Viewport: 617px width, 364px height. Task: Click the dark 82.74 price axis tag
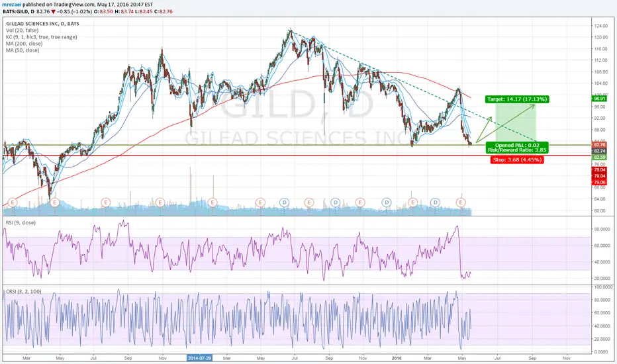599,151
